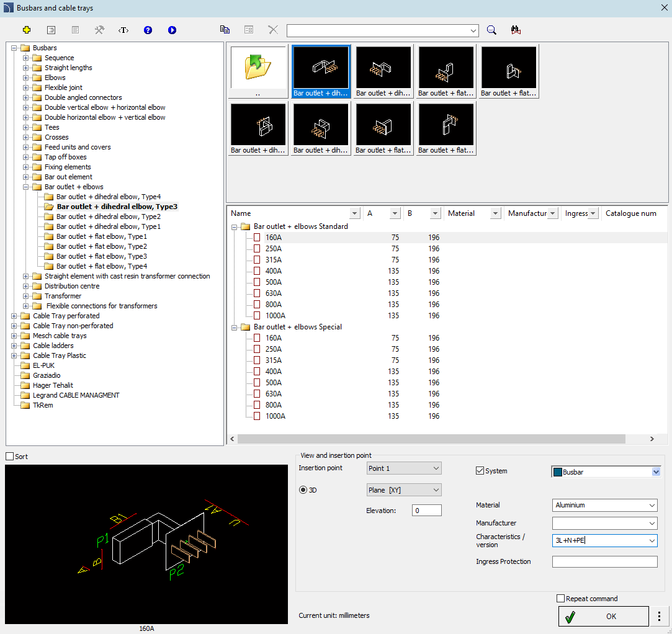Screen dimensions: 672x634
Task: Click the copy icon in the toolbar
Action: (x=225, y=30)
